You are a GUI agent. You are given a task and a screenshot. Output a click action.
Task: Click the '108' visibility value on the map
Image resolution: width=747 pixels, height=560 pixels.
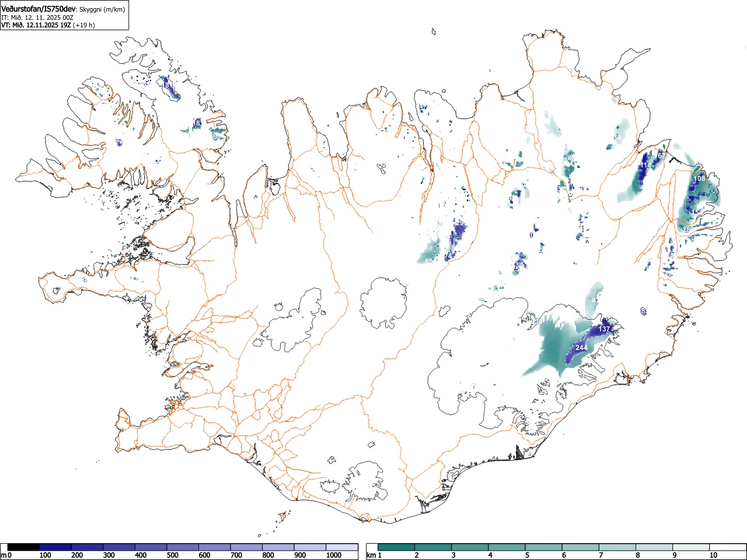699,178
